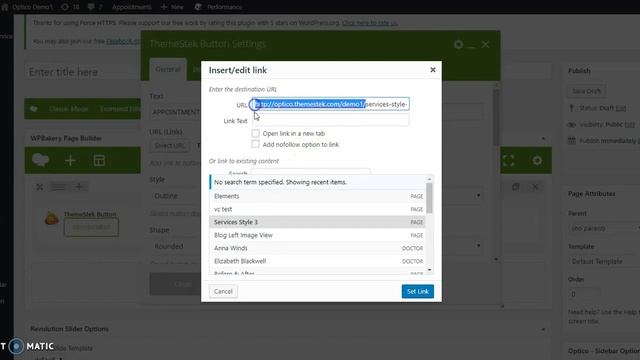Open Parent page dropdown
This screenshot has height=360, width=640.
604,228
